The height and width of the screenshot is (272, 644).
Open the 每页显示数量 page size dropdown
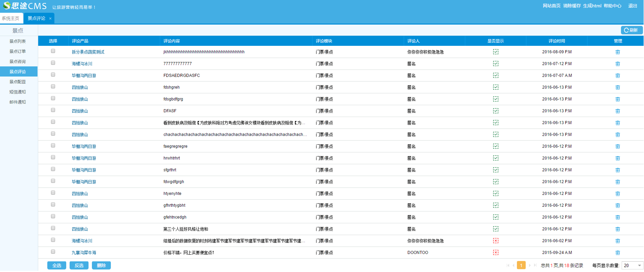632,266
